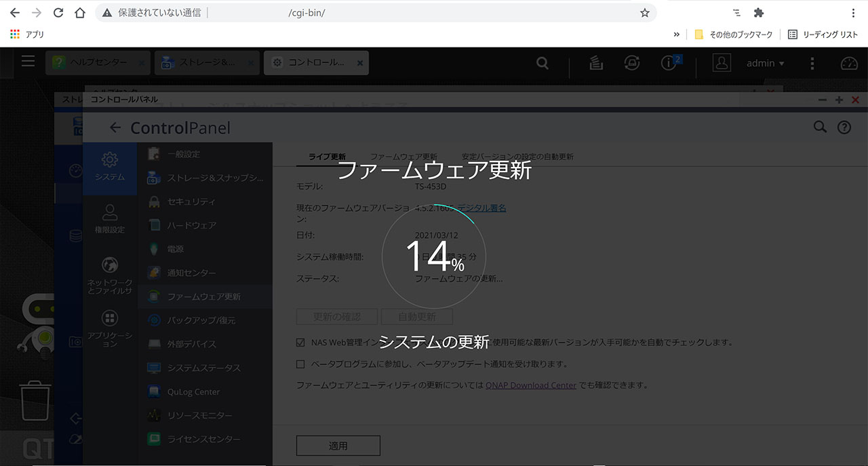Screen dimensions: 868x466
Task: Select QuLog Center in the sidebar
Action: (193, 392)
